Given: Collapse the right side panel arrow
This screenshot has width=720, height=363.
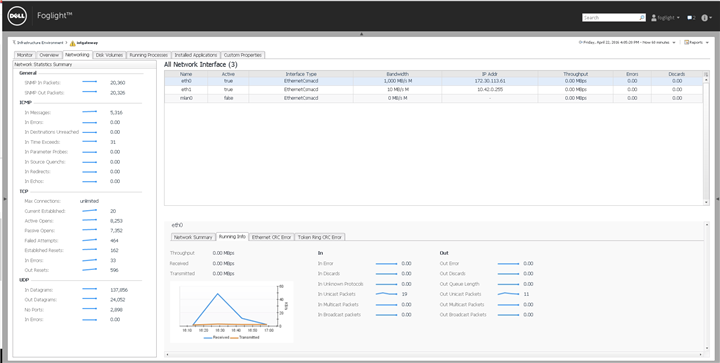Looking at the screenshot, I should (x=717, y=199).
